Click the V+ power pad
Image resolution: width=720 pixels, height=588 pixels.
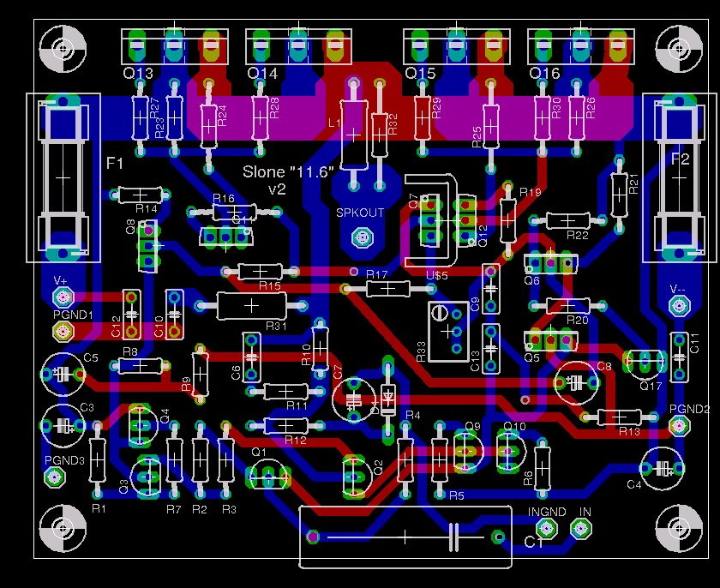63,297
